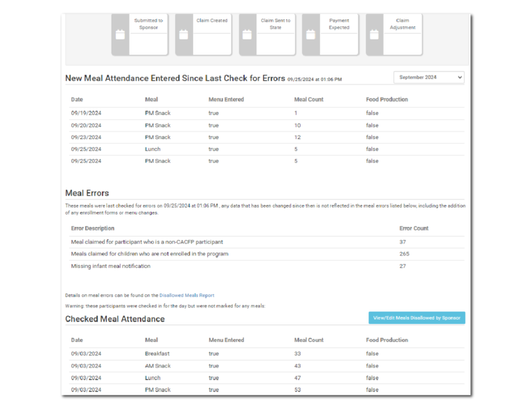Open the September 2024 month dropdown
532x409 pixels.
tap(429, 78)
